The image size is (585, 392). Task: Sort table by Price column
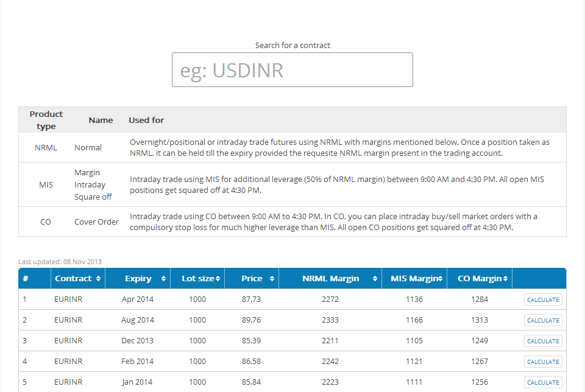pyautogui.click(x=252, y=278)
